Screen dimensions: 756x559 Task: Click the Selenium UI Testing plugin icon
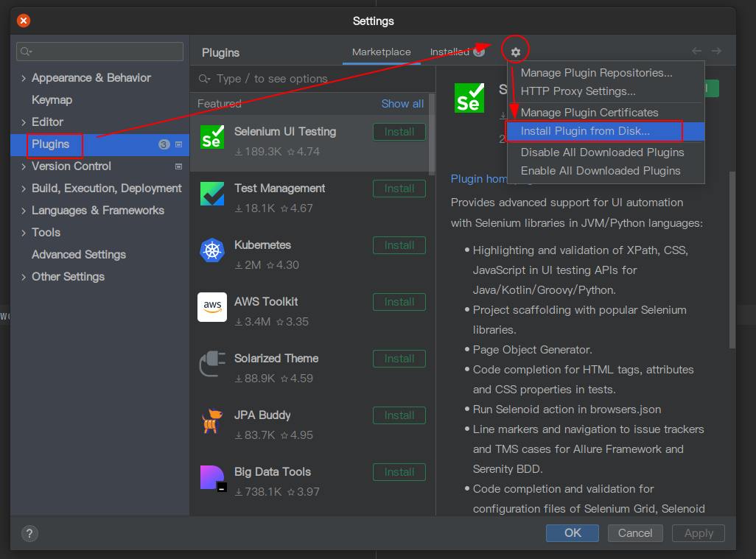pos(212,137)
